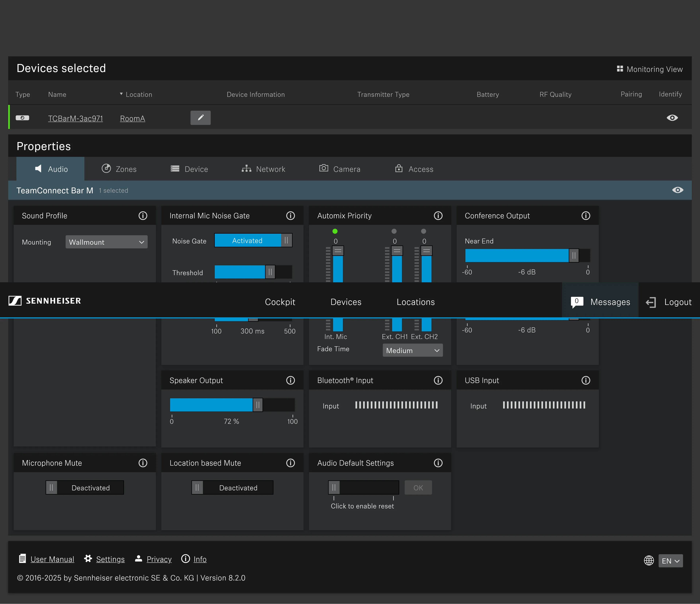Open USB Input info icon
Image resolution: width=700 pixels, height=604 pixels.
pyautogui.click(x=586, y=380)
